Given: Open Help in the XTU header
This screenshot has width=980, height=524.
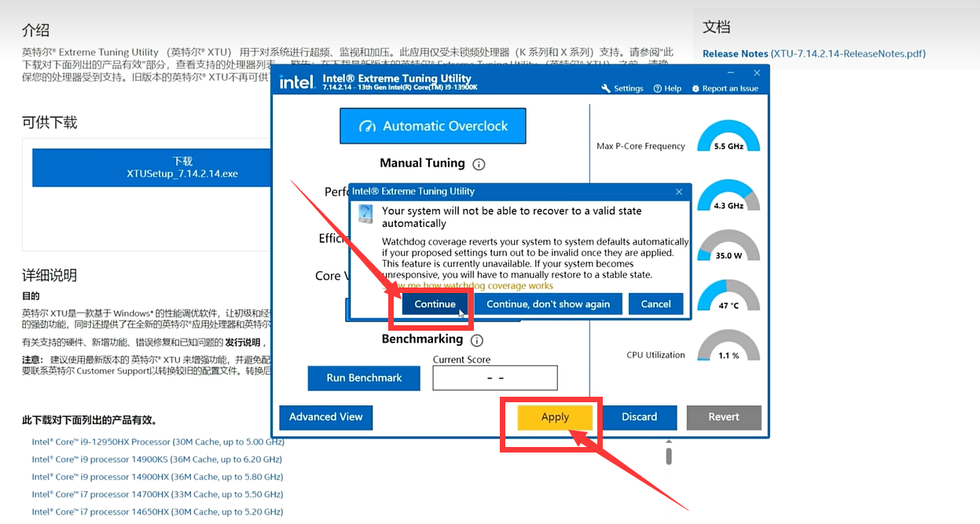Looking at the screenshot, I should pyautogui.click(x=658, y=89).
